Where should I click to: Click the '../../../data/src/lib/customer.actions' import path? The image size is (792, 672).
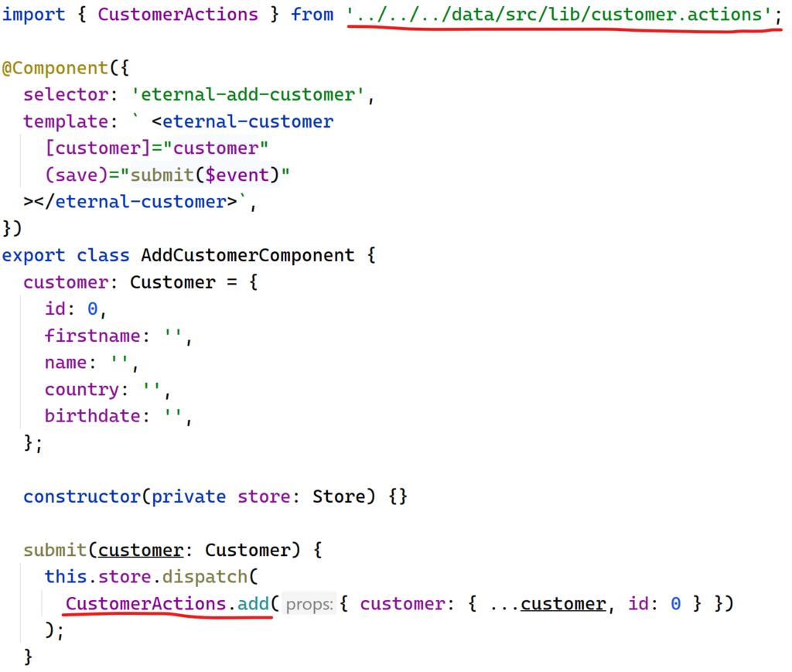pyautogui.click(x=558, y=14)
